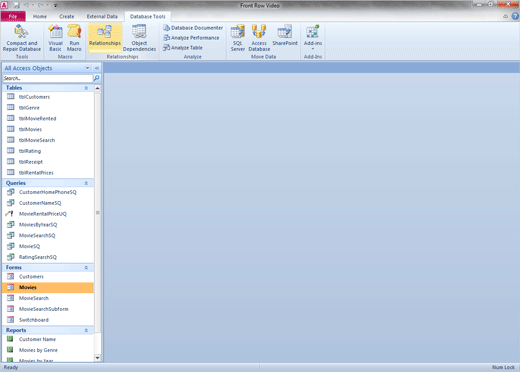
Task: Start Analyze Performance
Action: (x=191, y=38)
